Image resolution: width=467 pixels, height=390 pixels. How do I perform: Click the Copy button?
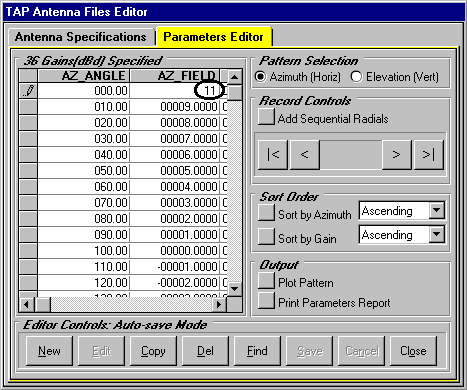point(153,351)
